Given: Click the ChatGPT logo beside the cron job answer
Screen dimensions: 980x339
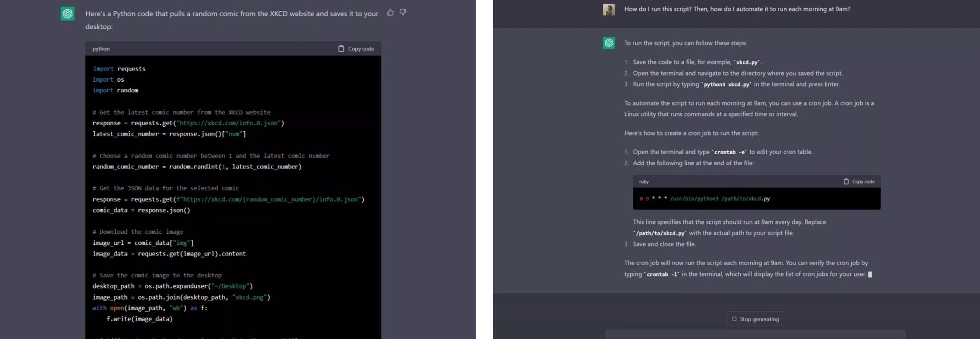Looking at the screenshot, I should (609, 43).
